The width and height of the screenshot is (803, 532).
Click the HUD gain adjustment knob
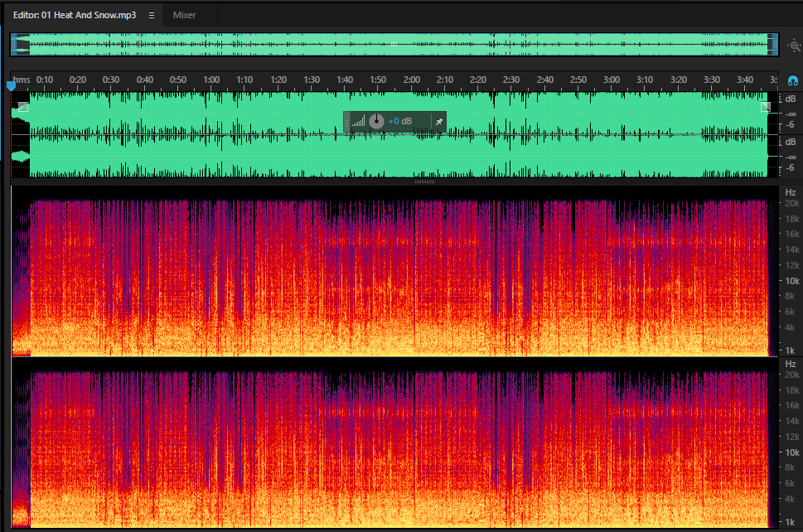click(376, 121)
